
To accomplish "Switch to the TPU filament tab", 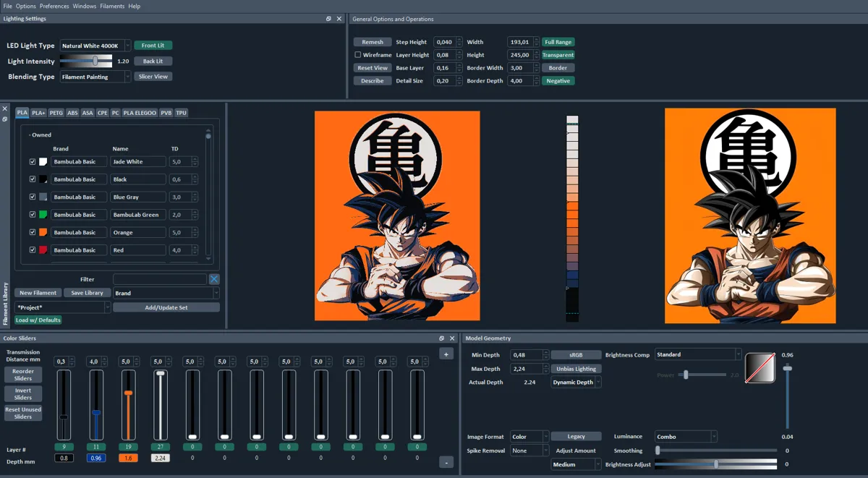I will coord(181,113).
